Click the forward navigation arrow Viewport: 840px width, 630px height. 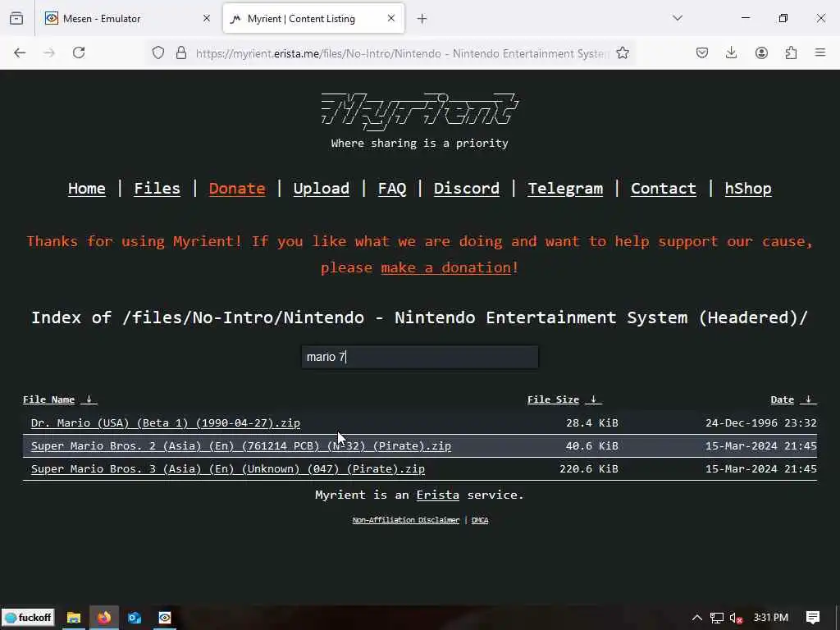tap(49, 52)
